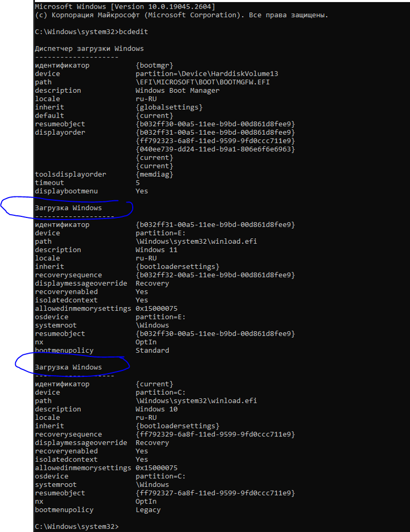Select the {ff792323-6a8f-11ed-9599-9fd0ccc711e9} GUID
This screenshot has width=410, height=532.
215,141
